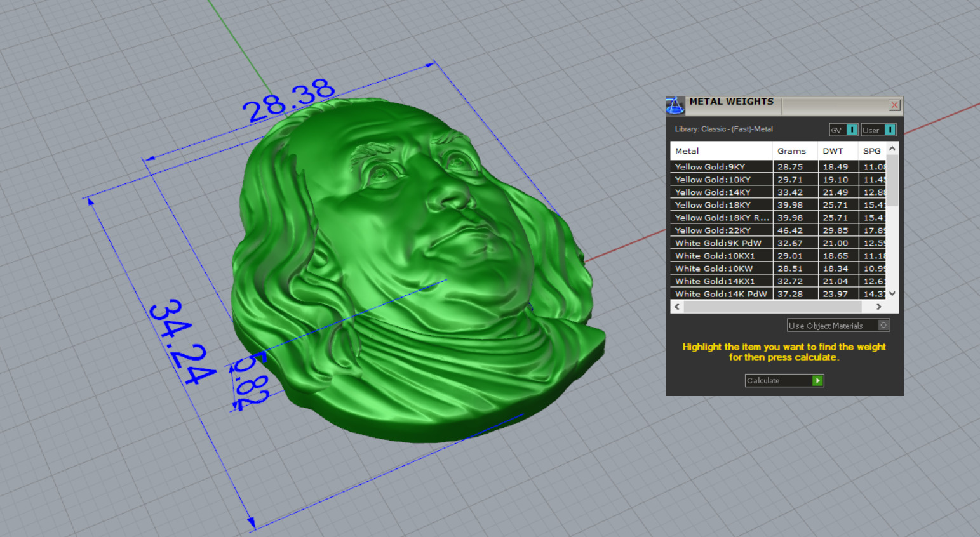This screenshot has width=980, height=537.
Task: Click the 33.42 grams cell
Action: pos(795,192)
